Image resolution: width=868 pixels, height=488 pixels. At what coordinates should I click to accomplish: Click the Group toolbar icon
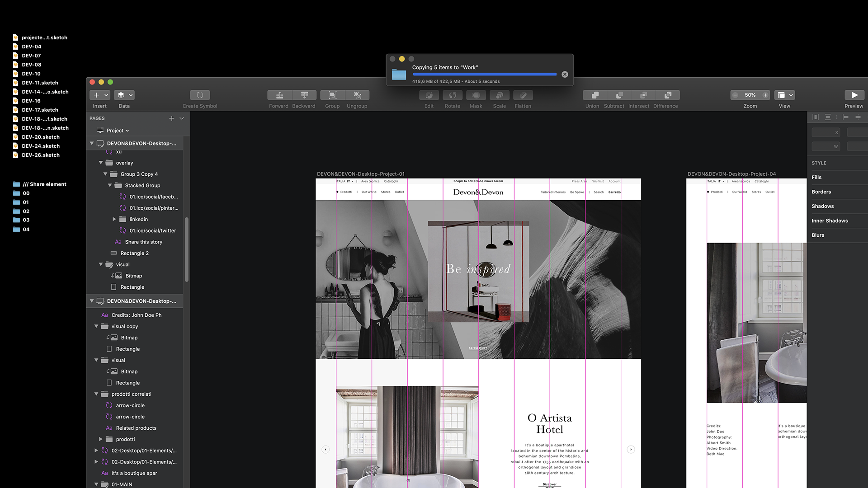click(x=332, y=95)
